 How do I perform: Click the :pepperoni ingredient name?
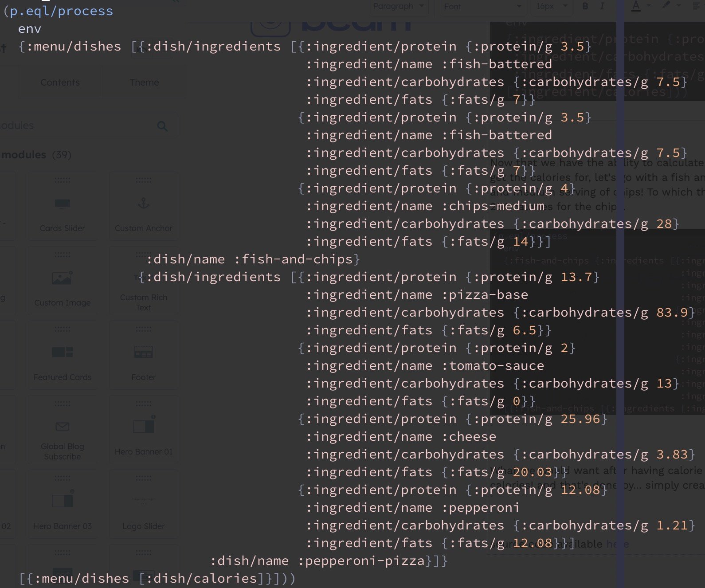[x=481, y=507]
